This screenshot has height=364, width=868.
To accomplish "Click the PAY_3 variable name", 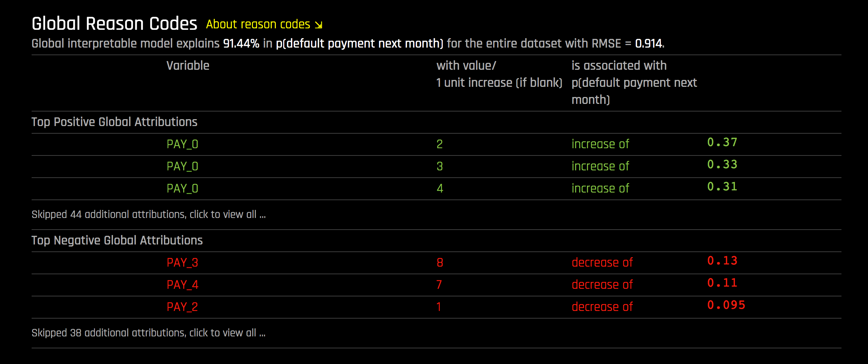I will (182, 263).
